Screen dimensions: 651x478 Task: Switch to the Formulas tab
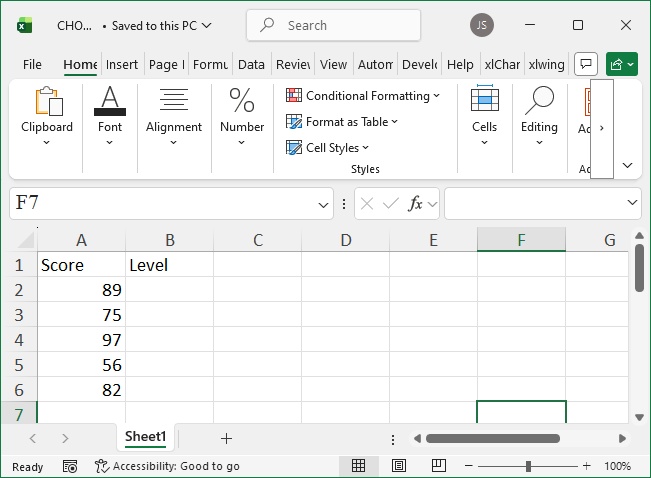tap(210, 65)
